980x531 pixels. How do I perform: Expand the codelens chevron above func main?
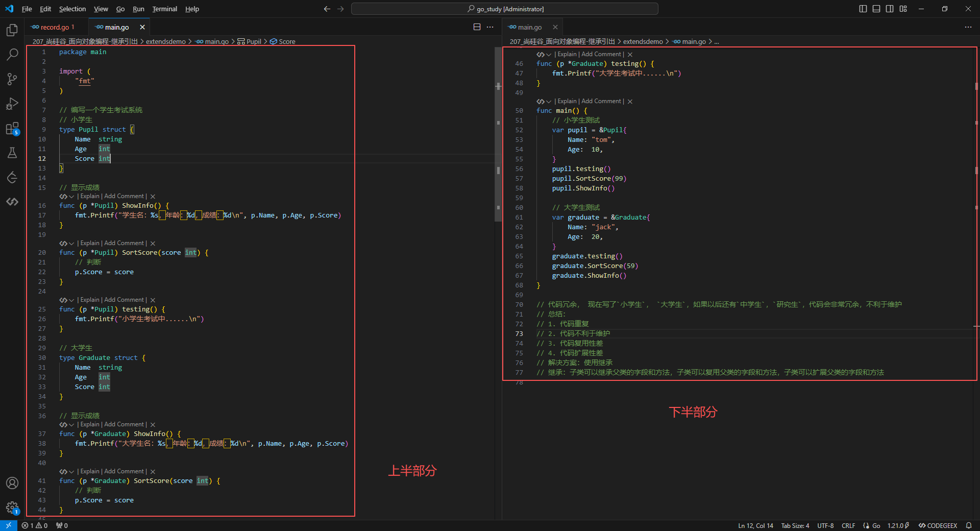[x=549, y=102]
